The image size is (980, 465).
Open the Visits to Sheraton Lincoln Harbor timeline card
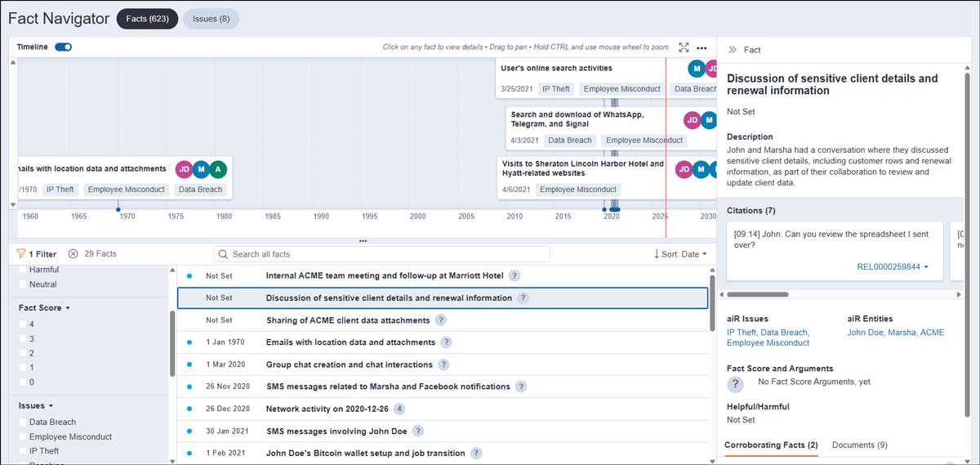tap(608, 177)
